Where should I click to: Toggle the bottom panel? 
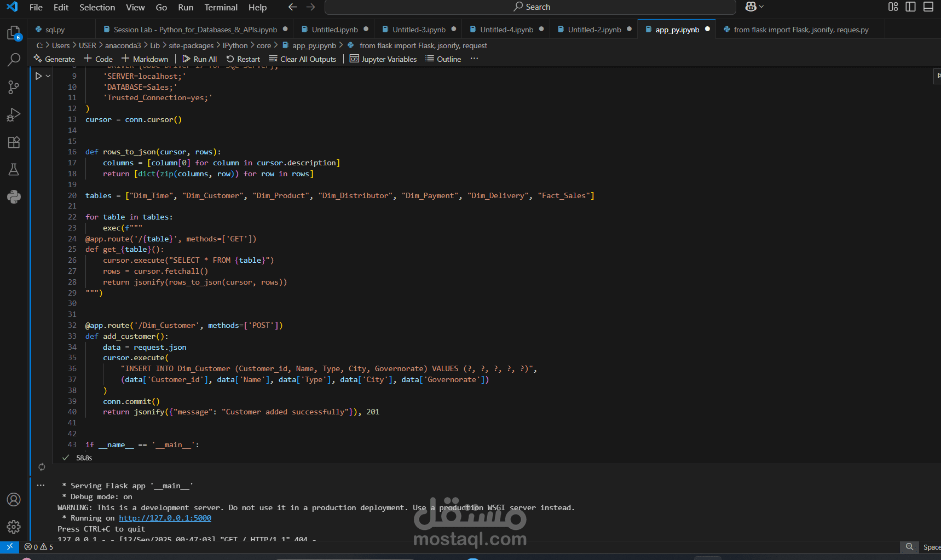click(x=928, y=7)
